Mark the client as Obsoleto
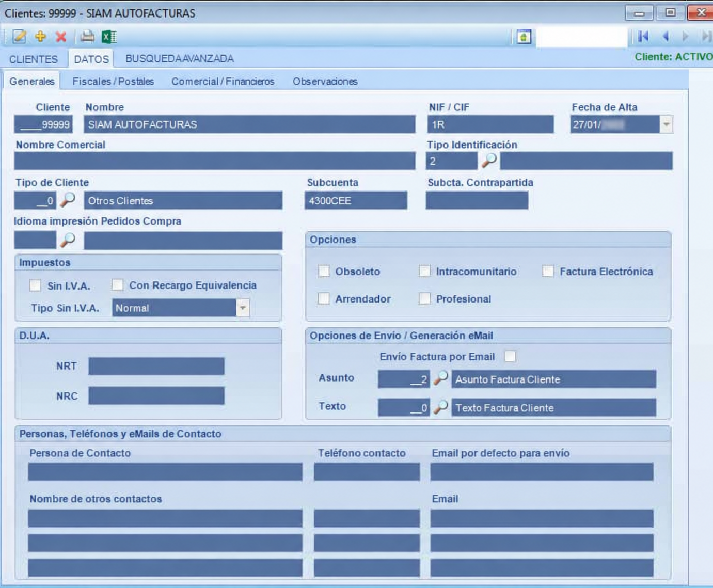 [324, 271]
